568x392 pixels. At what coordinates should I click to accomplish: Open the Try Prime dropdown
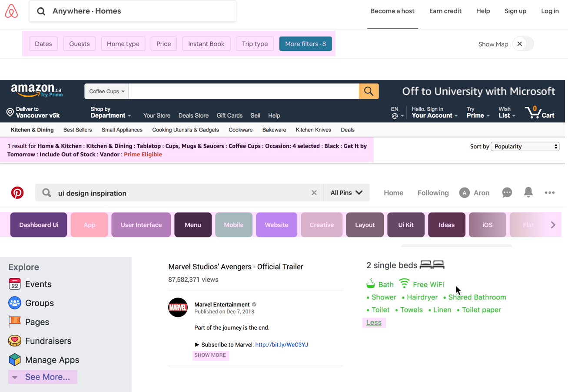tap(478, 112)
